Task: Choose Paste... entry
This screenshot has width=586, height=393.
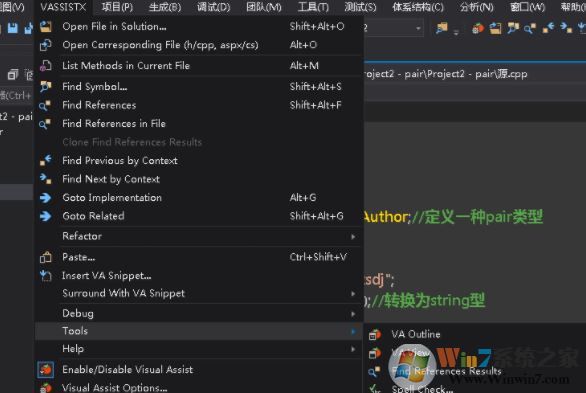Action: (x=199, y=257)
